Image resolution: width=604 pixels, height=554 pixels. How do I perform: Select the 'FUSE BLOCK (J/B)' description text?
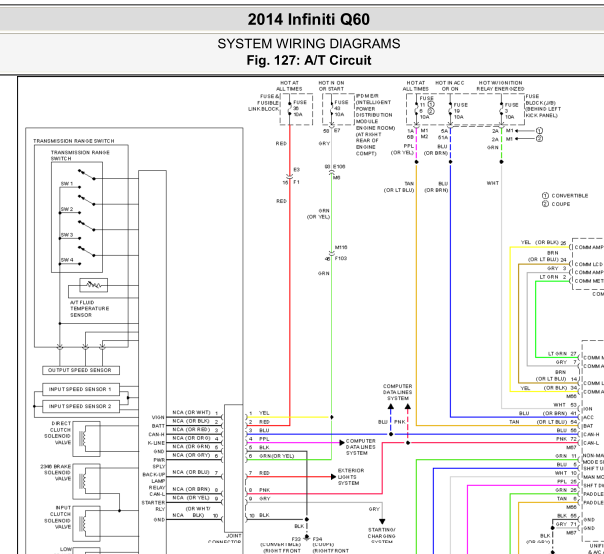543,106
